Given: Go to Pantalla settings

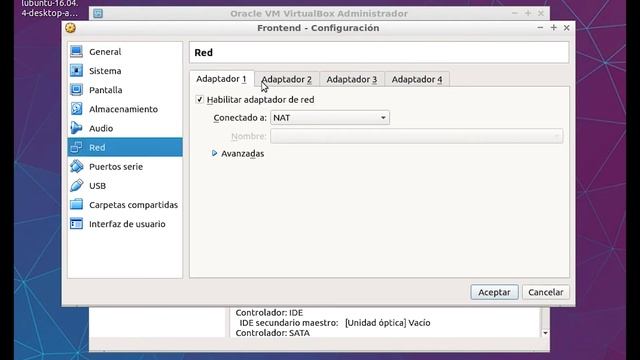Looking at the screenshot, I should (125, 90).
